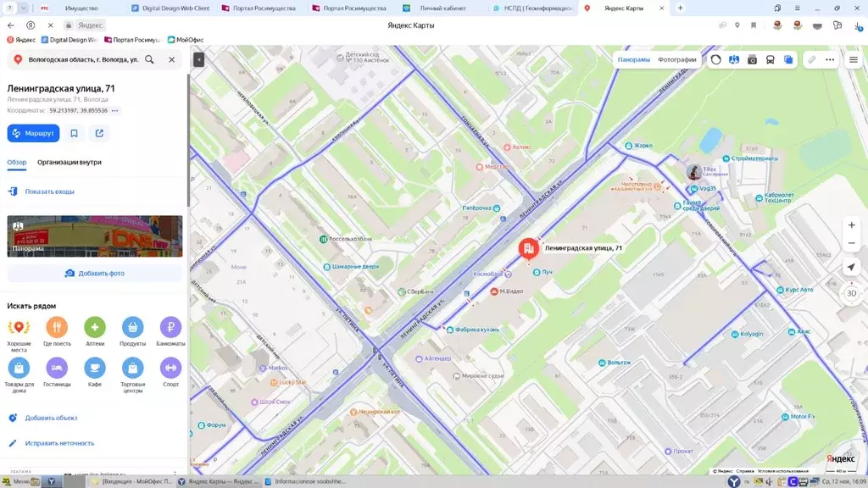Switch to Организации внутри tab
This screenshot has height=488, width=868.
point(70,162)
